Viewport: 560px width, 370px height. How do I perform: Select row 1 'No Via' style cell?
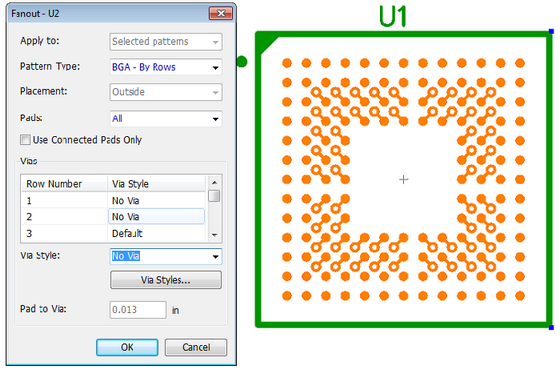pos(156,201)
